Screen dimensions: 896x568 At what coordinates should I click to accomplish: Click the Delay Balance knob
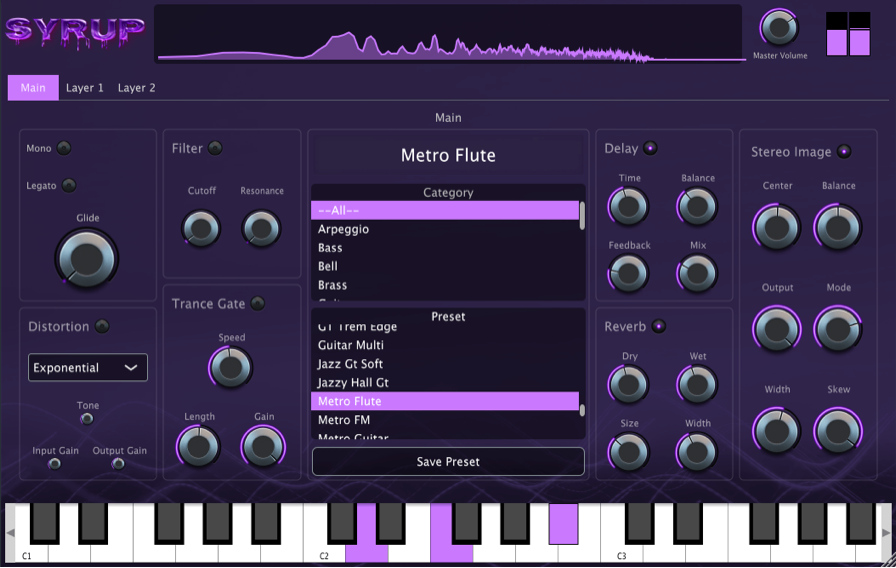(x=697, y=206)
